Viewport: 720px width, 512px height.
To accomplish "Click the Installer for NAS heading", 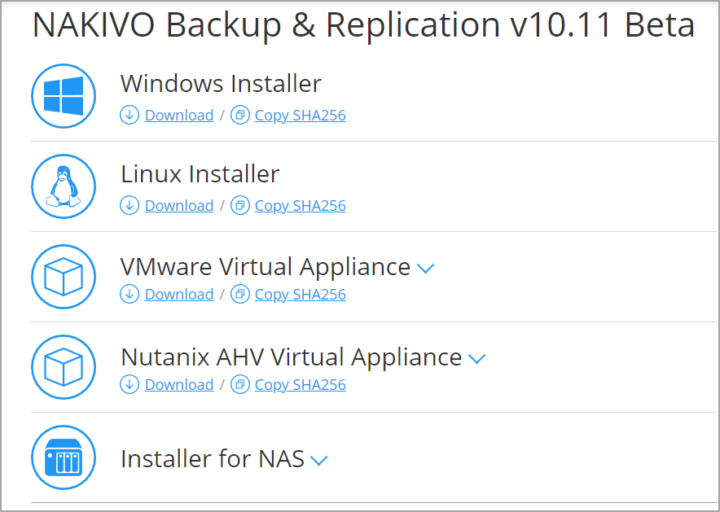I will (212, 458).
